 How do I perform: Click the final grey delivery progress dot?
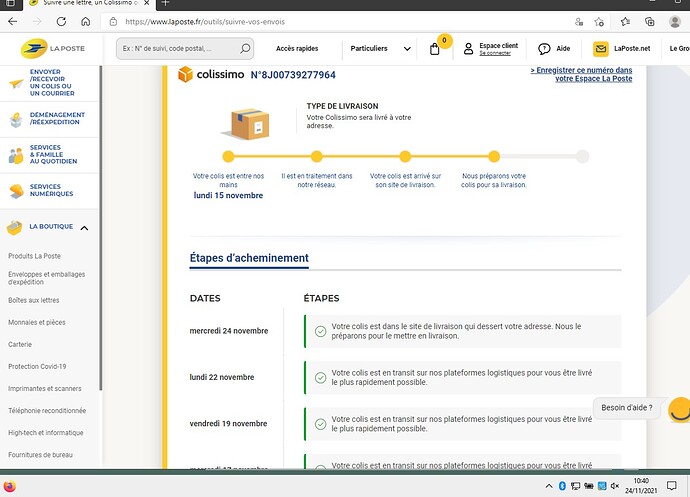point(583,156)
